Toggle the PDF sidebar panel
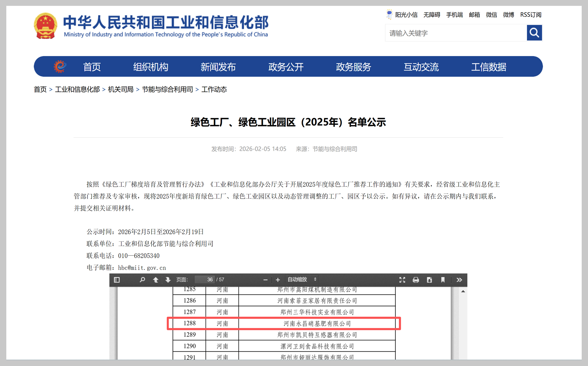Screen dimensions: 588x366 [117, 280]
